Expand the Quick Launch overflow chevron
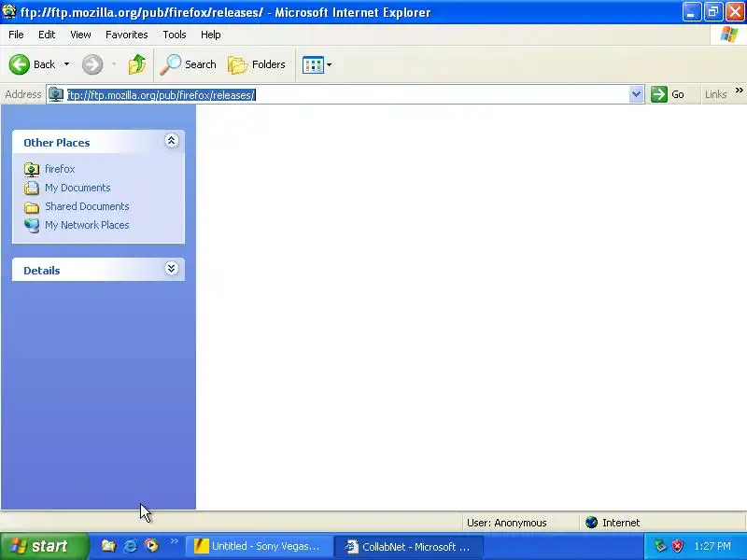The width and height of the screenshot is (747, 560). [174, 541]
